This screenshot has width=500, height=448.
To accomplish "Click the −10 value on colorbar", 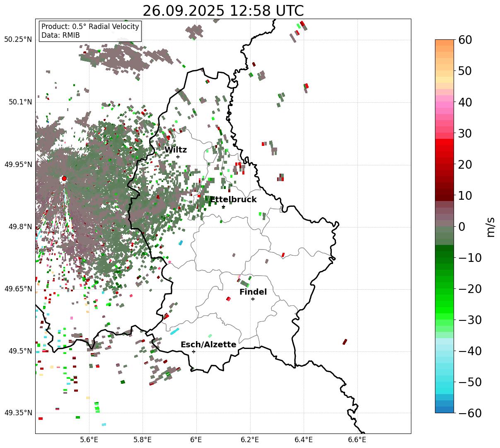I will pyautogui.click(x=470, y=258).
